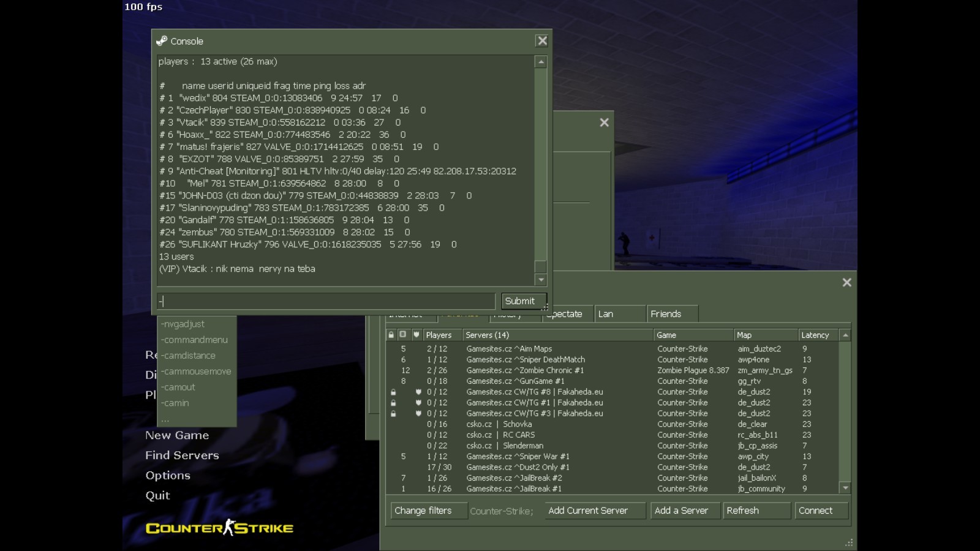Screen dimensions: 980x551
Task: Submit the console command
Action: [x=523, y=301]
